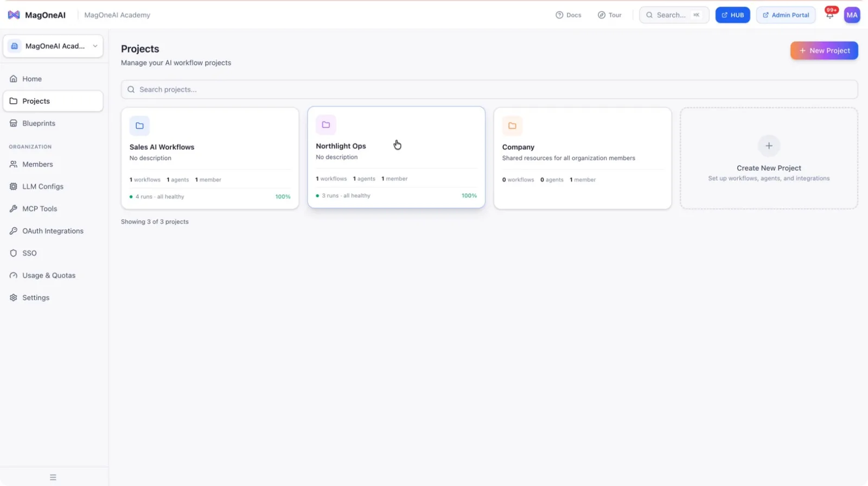Click the OAuth Integrations key icon

tap(14, 231)
